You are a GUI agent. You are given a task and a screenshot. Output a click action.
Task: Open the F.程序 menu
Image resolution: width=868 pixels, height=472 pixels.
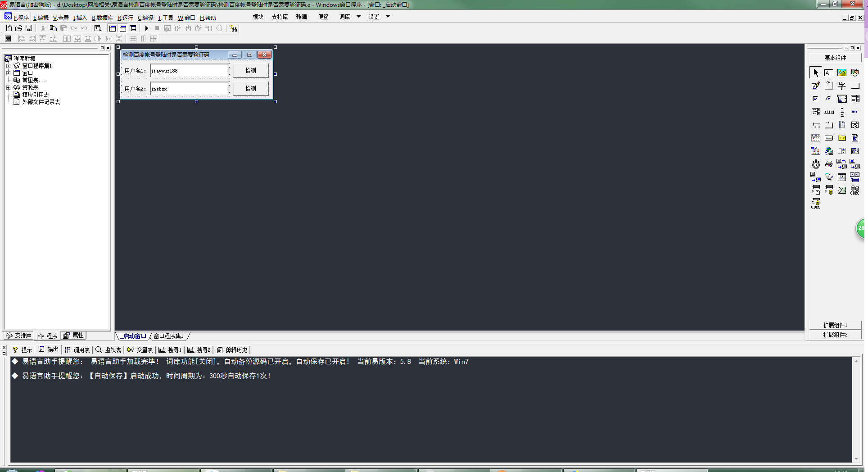[x=21, y=18]
